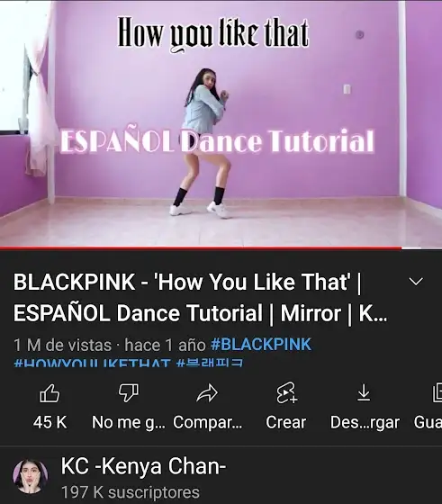
Task: Select the 'Compar...' share label
Action: click(x=208, y=422)
